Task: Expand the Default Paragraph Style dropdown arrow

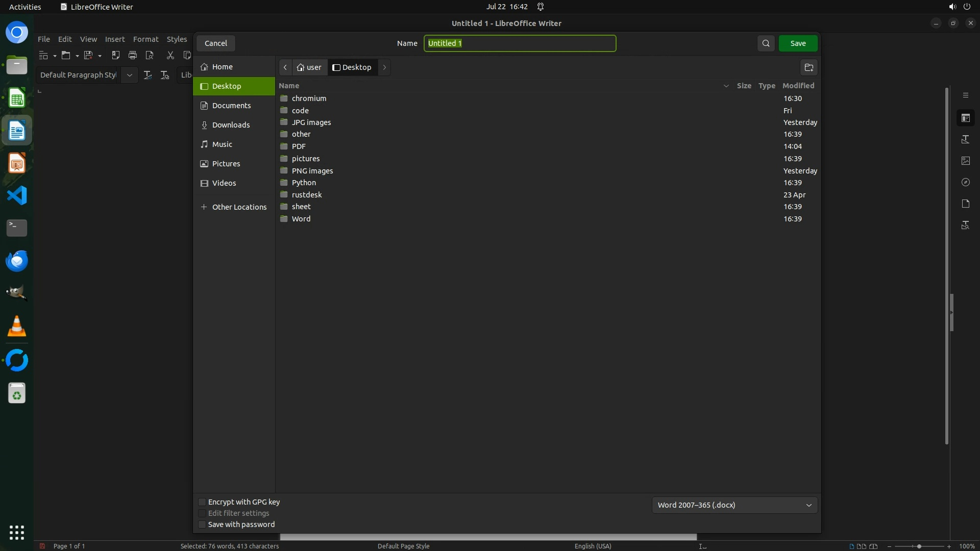Action: (x=130, y=75)
